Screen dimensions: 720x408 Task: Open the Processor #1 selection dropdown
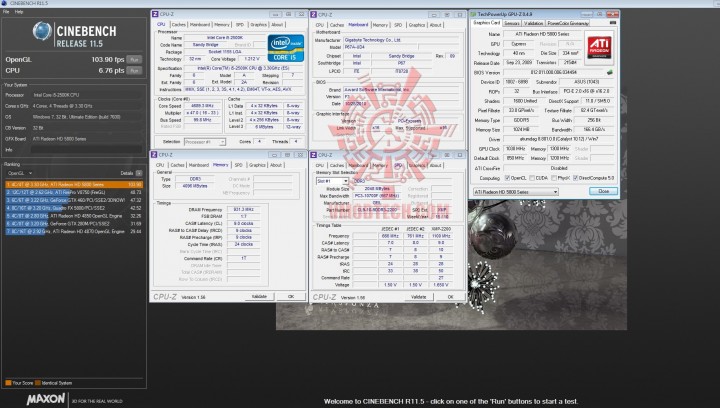click(x=204, y=142)
